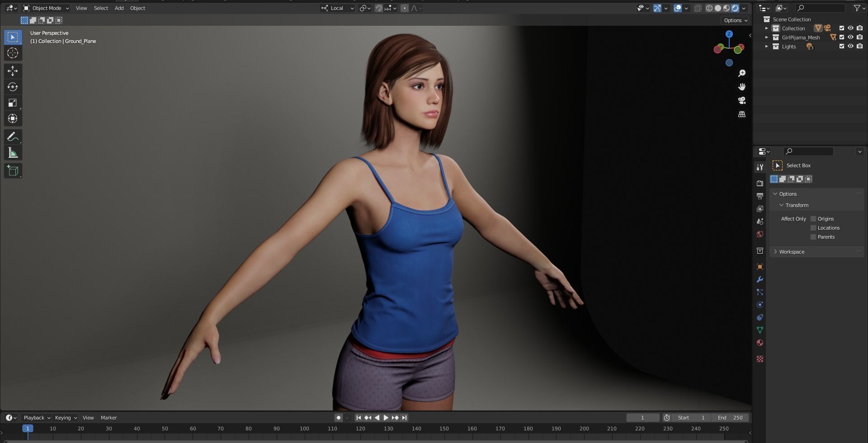The height and width of the screenshot is (443, 868).
Task: Collapse the Options panel
Action: point(775,194)
